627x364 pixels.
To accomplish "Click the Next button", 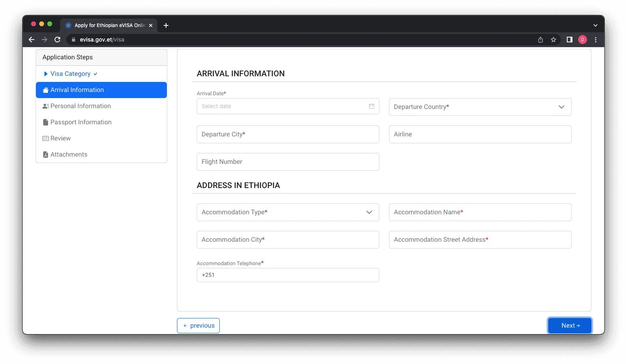I will click(570, 326).
